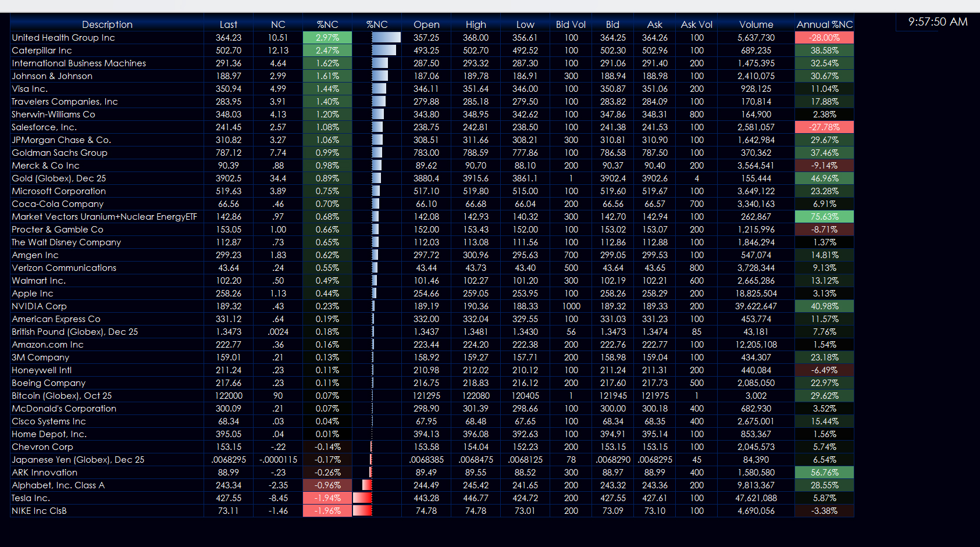The width and height of the screenshot is (980, 547).
Task: Click the green 2.97% change cell
Action: 327,38
